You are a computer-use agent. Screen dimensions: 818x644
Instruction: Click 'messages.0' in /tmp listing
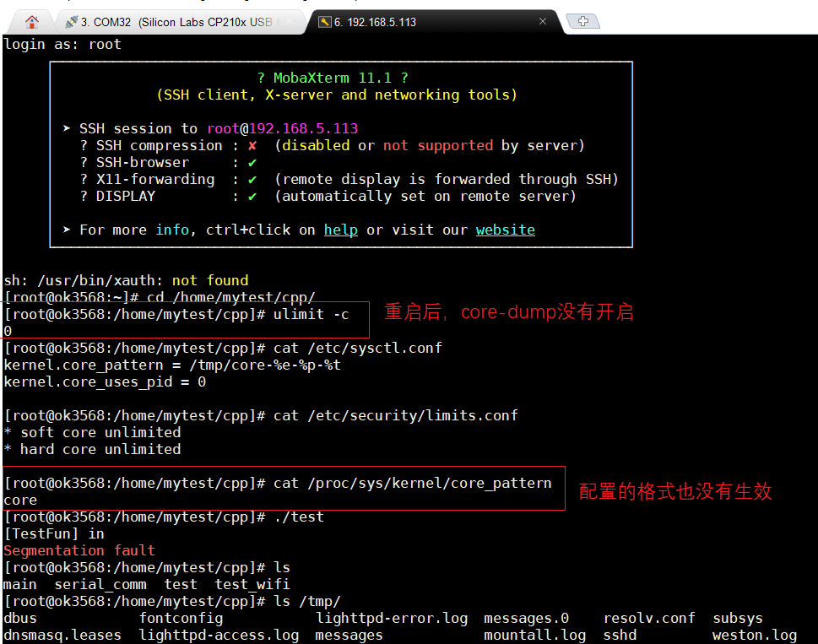526,618
